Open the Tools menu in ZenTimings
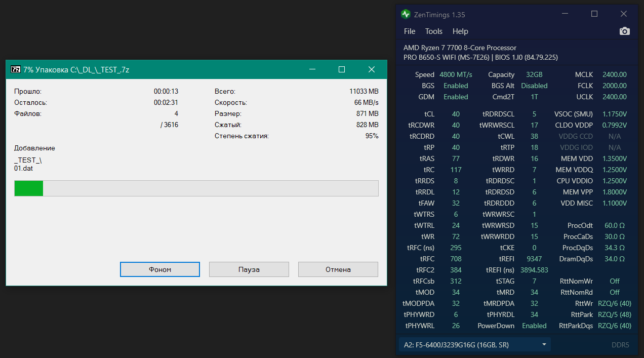The width and height of the screenshot is (644, 358). (x=434, y=31)
